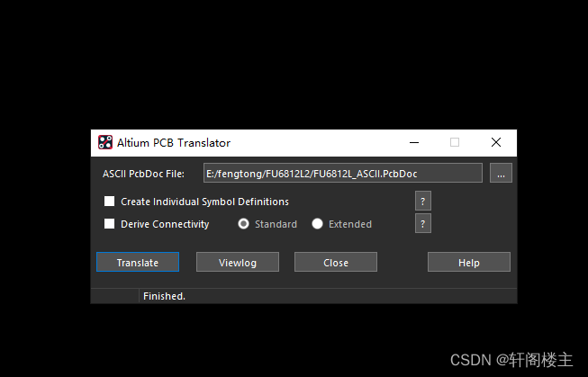Focus the ASCII PcbDoc file path field
The height and width of the screenshot is (377, 588).
(343, 173)
